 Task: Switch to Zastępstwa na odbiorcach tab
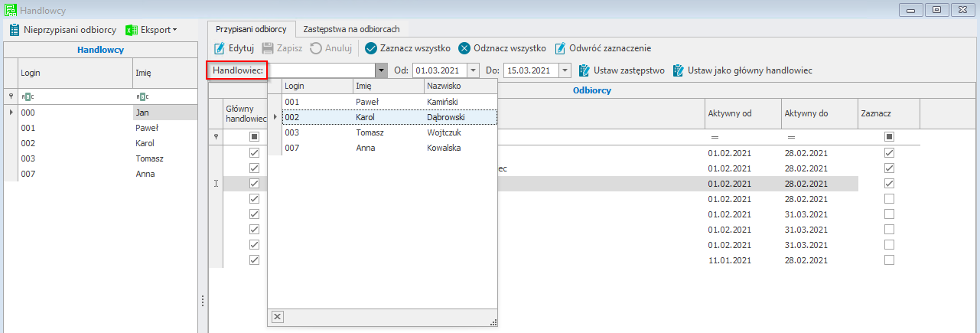tap(351, 29)
